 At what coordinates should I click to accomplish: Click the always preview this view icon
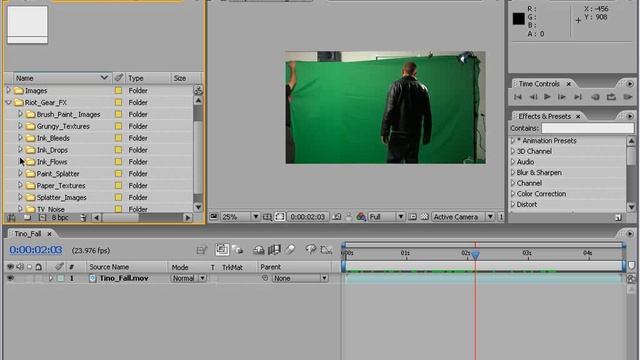(213, 217)
